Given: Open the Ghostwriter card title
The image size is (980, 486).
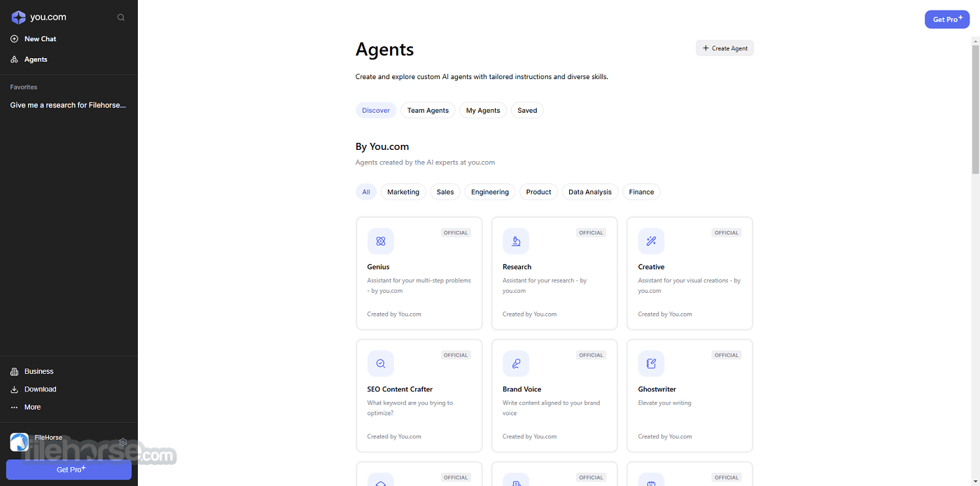Looking at the screenshot, I should pos(657,389).
